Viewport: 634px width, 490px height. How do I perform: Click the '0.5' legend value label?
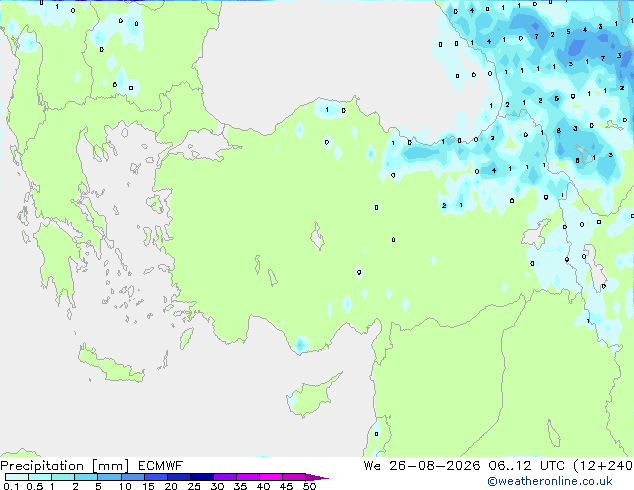[35, 486]
